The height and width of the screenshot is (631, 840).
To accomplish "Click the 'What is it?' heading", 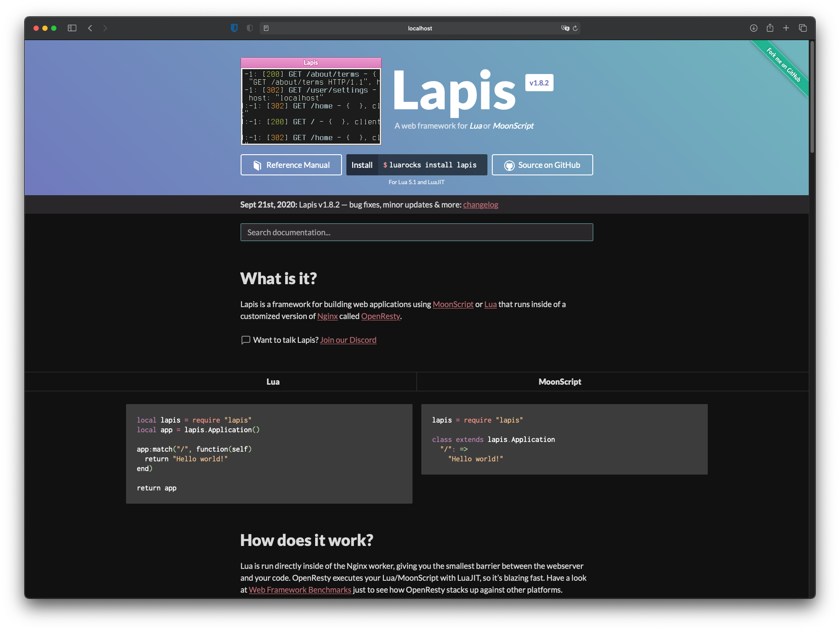I will click(278, 278).
